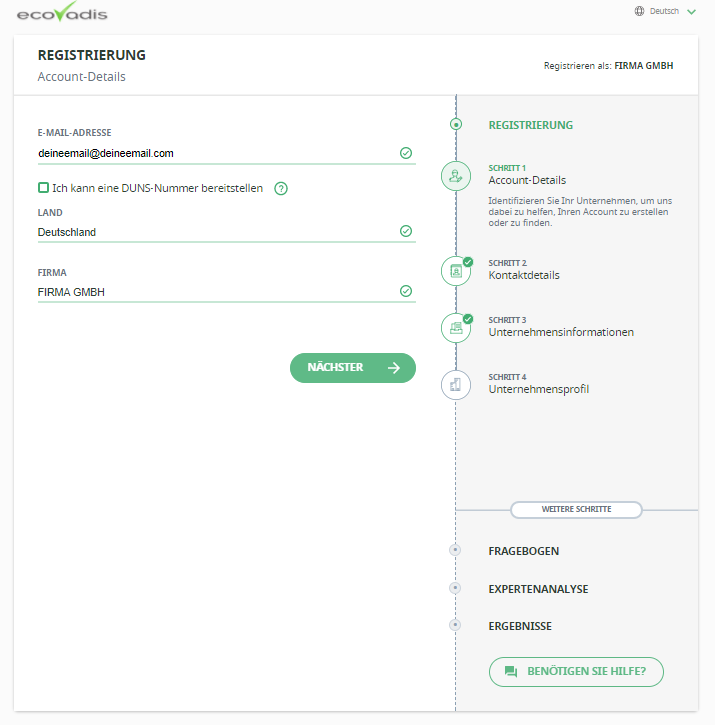Click the chat bubble icon in help button
The height and width of the screenshot is (725, 715).
point(511,671)
